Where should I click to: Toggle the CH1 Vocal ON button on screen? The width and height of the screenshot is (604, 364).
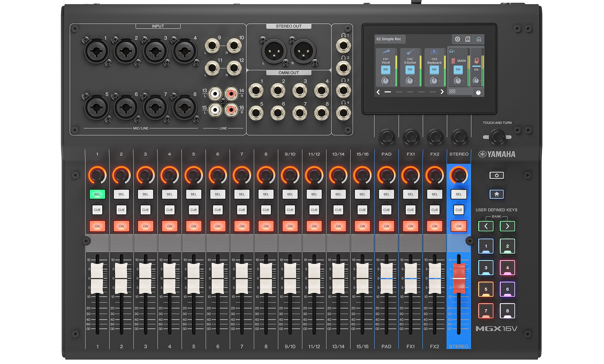pos(386,69)
